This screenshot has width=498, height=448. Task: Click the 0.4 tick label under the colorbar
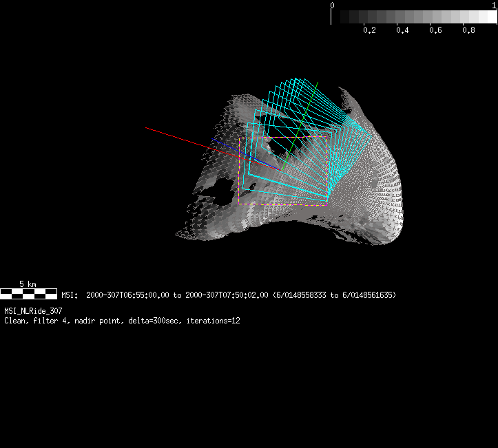tap(402, 31)
